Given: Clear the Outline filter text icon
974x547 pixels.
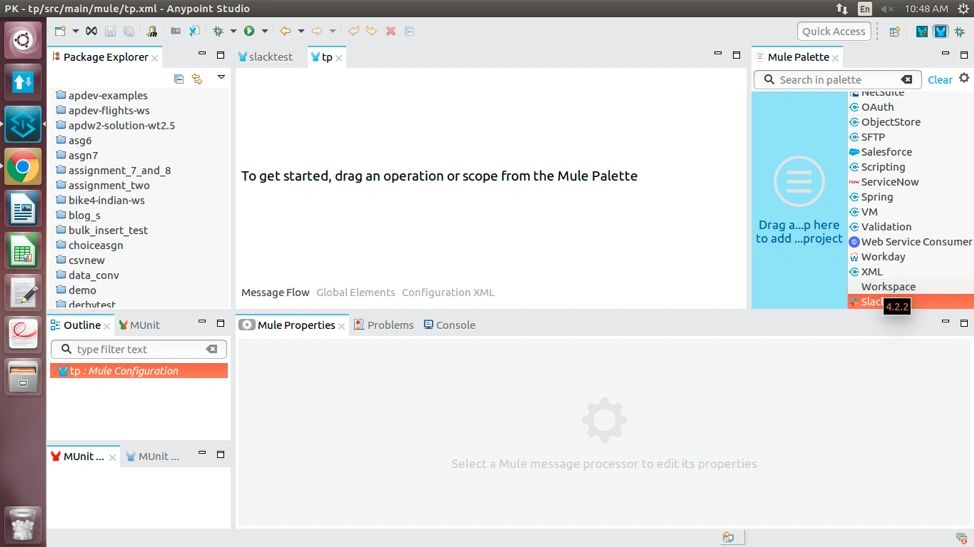Looking at the screenshot, I should (x=212, y=349).
